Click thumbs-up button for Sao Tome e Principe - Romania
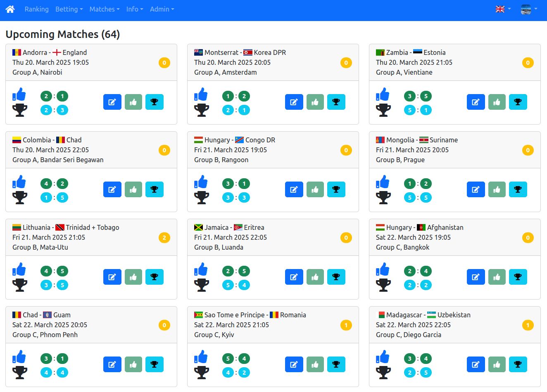 315,364
